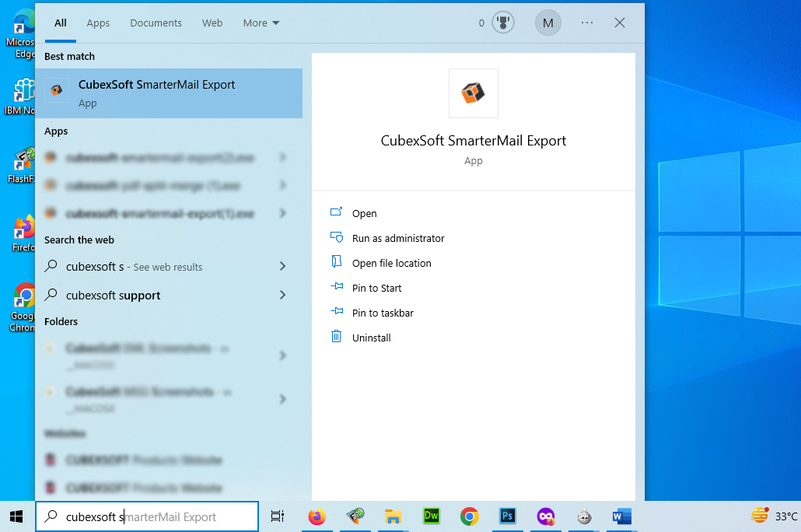This screenshot has height=532, width=801.
Task: Open Photoshop from the taskbar
Action: [508, 516]
